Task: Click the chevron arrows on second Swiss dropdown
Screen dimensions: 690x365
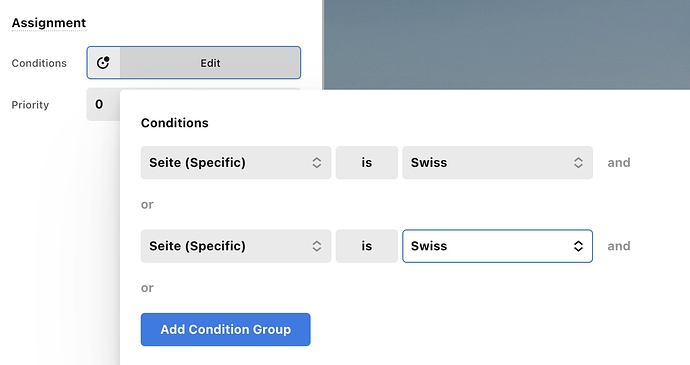Action: (578, 246)
